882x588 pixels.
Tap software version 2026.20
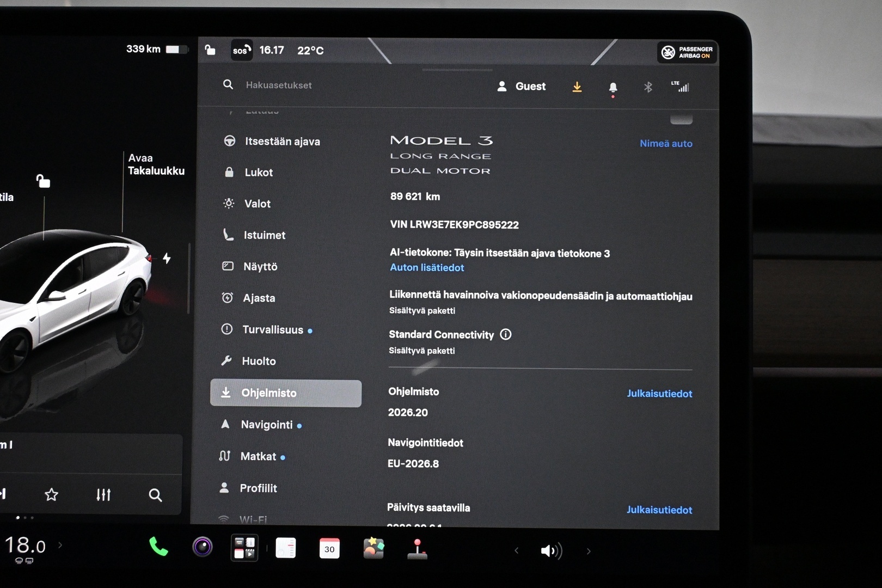click(408, 413)
